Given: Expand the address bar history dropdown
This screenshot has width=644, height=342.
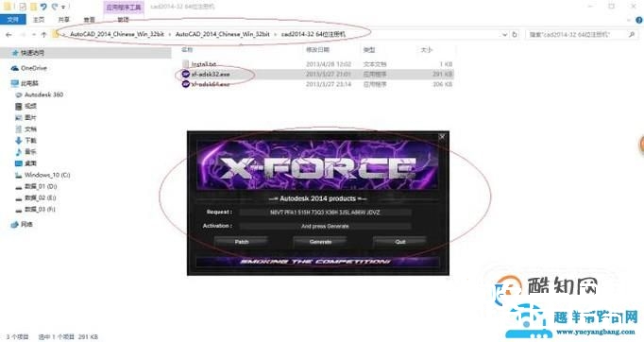Looking at the screenshot, I should pyautogui.click(x=505, y=35).
